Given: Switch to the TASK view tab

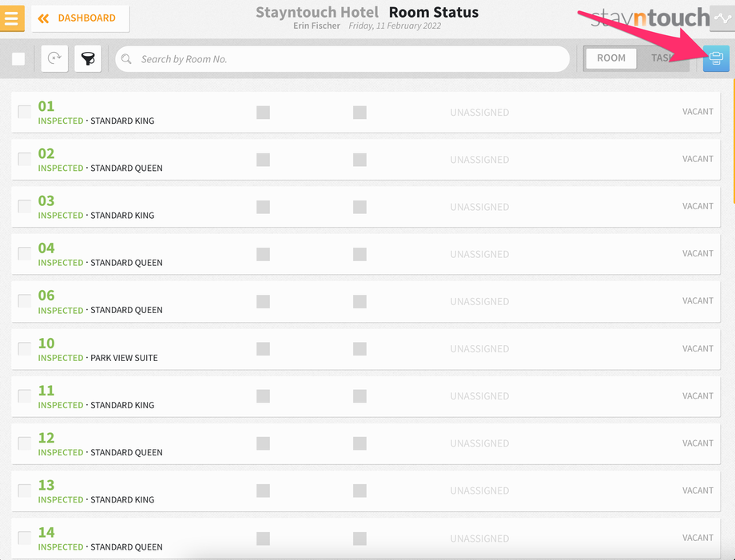Looking at the screenshot, I should click(663, 58).
